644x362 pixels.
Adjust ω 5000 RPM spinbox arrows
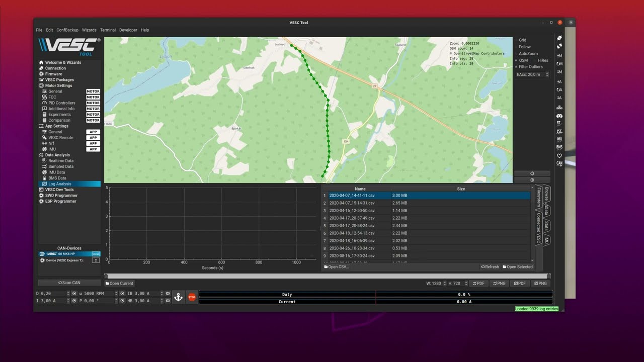tap(116, 293)
